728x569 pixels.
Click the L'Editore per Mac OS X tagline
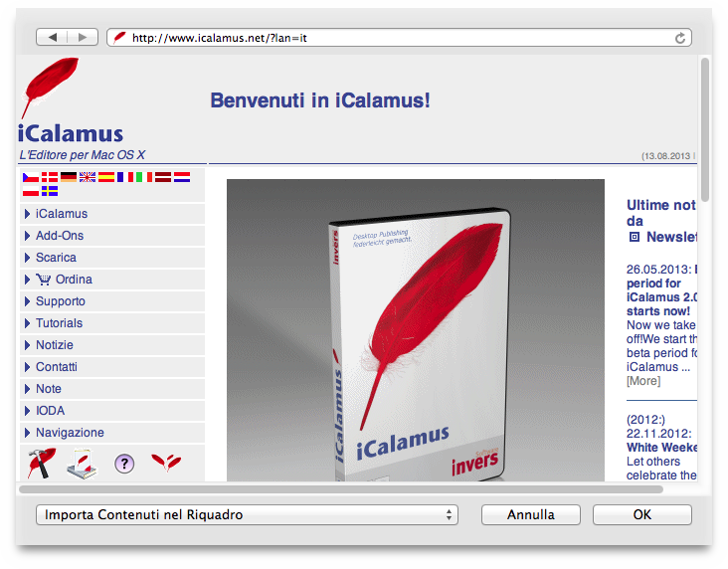(x=83, y=154)
